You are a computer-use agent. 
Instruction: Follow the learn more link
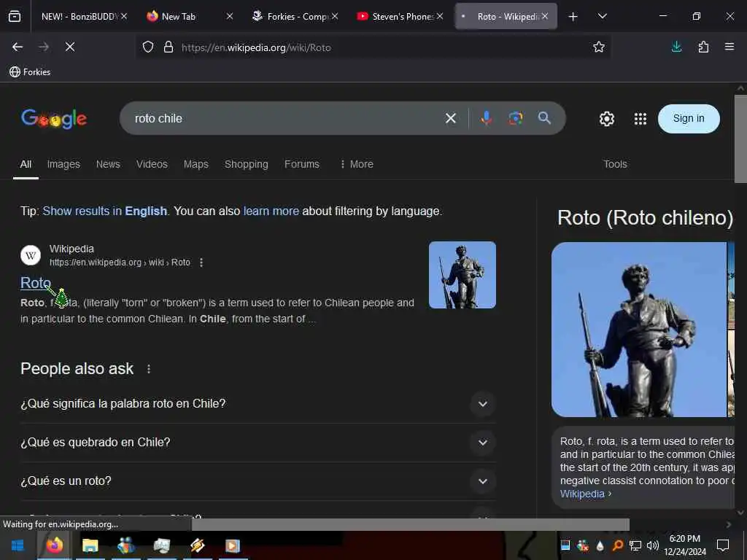[x=271, y=211]
